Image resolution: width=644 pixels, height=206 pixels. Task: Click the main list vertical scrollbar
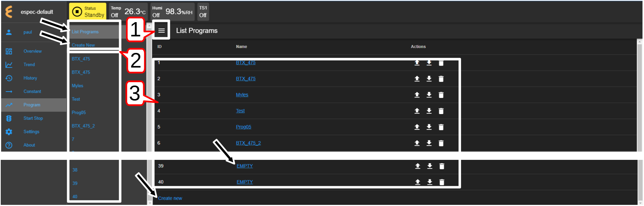pyautogui.click(x=640, y=122)
